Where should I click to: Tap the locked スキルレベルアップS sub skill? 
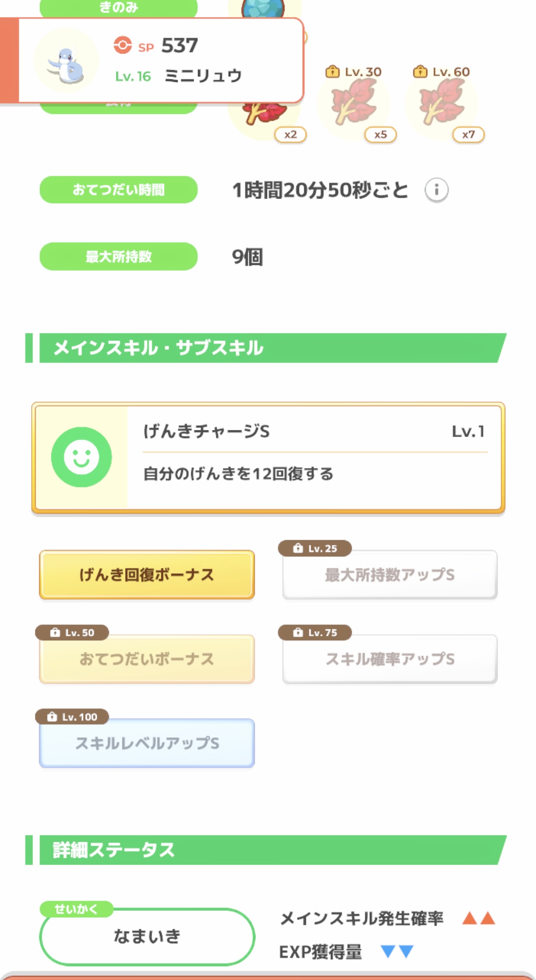click(x=147, y=743)
